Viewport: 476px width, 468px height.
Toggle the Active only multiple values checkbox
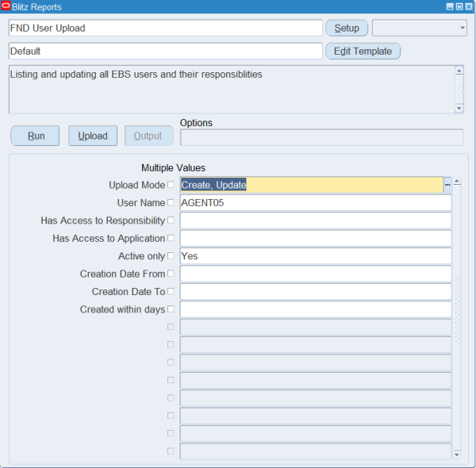click(x=171, y=255)
